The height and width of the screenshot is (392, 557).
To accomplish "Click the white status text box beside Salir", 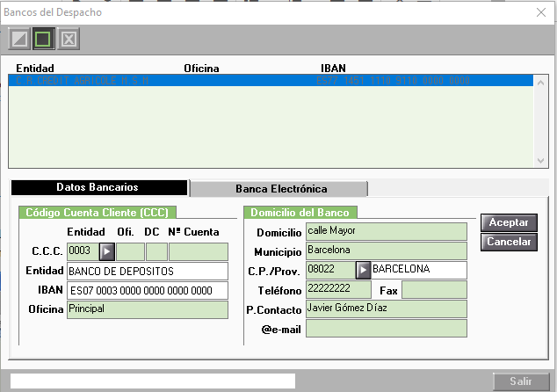I will 153,381.
